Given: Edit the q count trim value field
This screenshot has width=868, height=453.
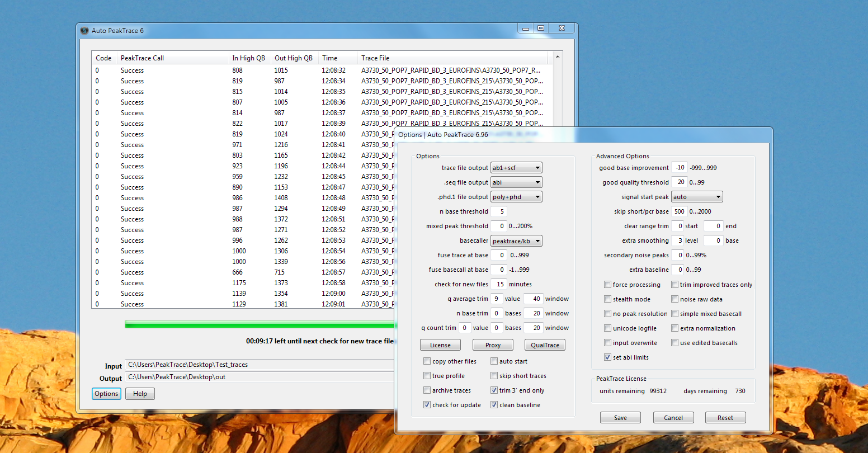Looking at the screenshot, I should click(x=464, y=328).
